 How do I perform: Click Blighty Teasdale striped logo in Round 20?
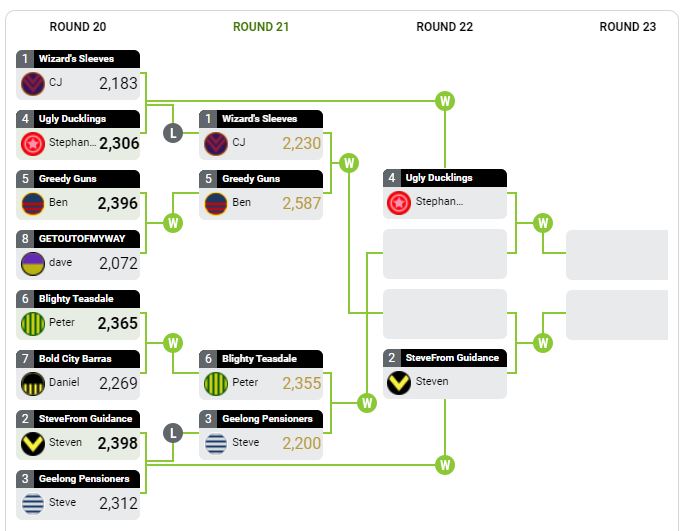[33, 323]
